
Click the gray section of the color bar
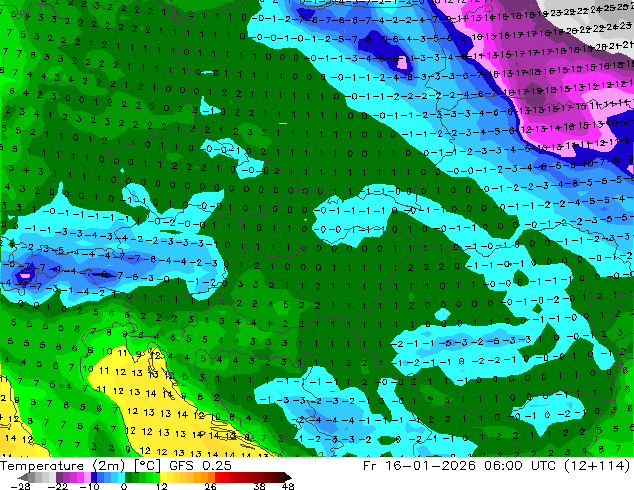click(x=42, y=477)
